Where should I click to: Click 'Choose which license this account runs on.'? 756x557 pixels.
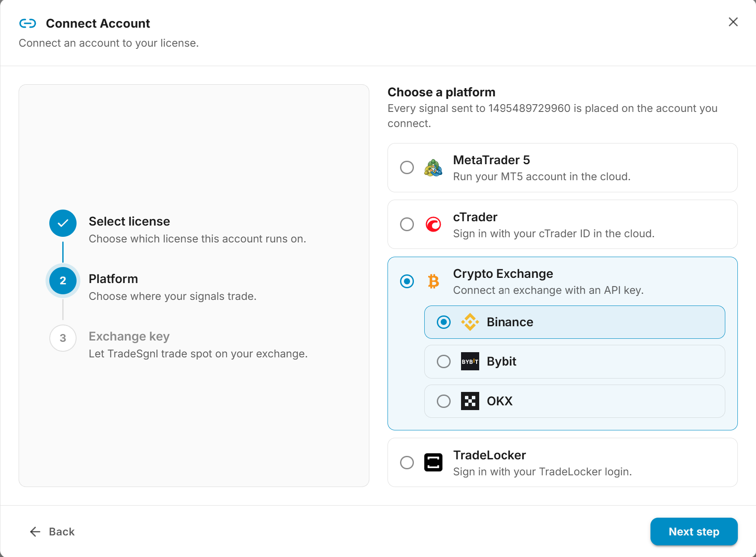[197, 239]
